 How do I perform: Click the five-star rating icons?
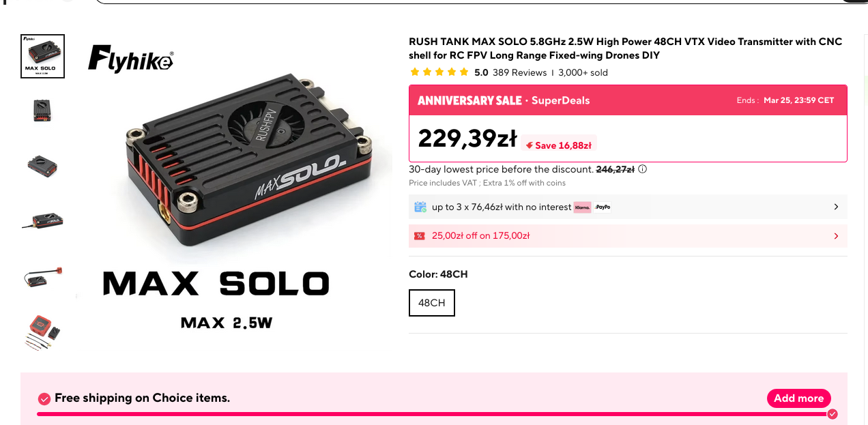439,72
